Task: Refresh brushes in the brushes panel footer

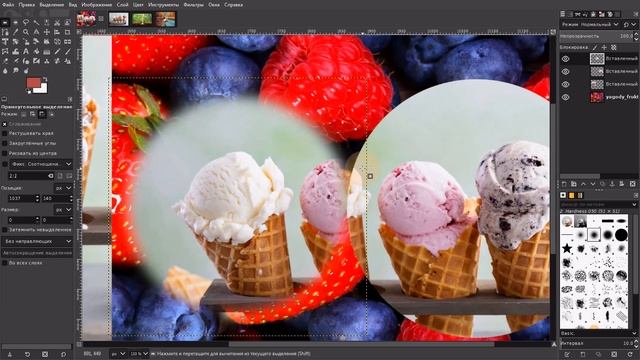Action: pos(630,354)
